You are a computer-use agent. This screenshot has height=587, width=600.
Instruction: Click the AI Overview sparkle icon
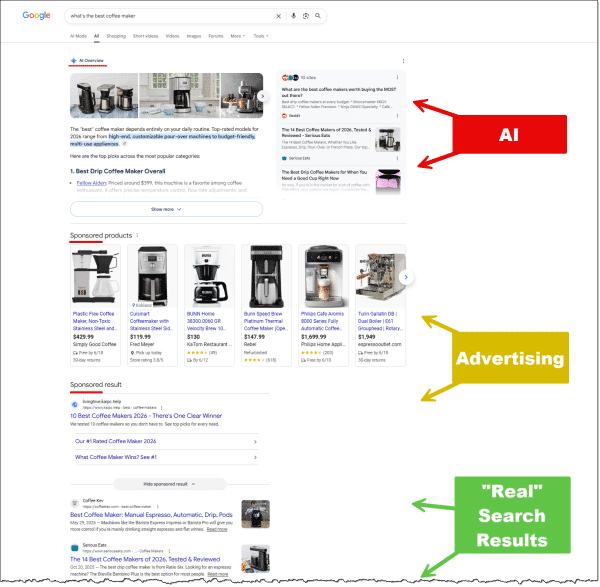point(73,60)
